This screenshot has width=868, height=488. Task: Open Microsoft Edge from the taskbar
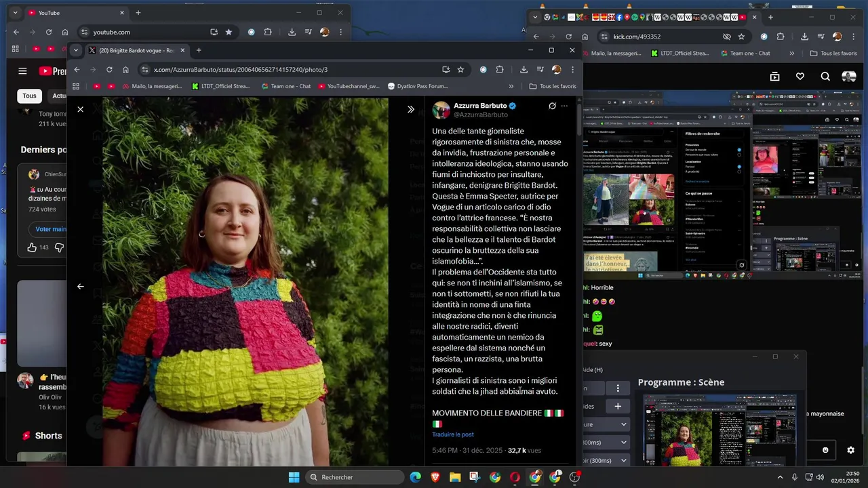(415, 477)
